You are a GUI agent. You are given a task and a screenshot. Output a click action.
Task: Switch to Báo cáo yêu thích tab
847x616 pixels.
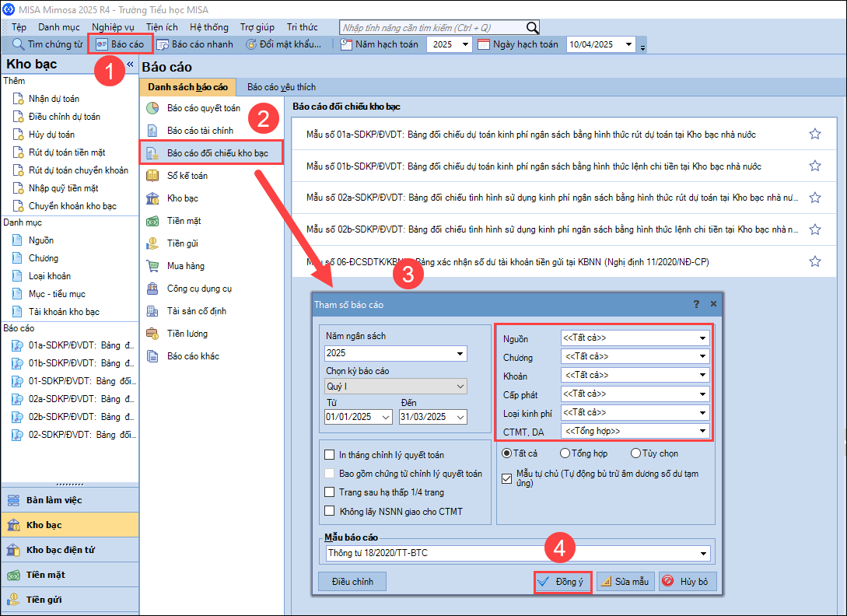pos(281,87)
